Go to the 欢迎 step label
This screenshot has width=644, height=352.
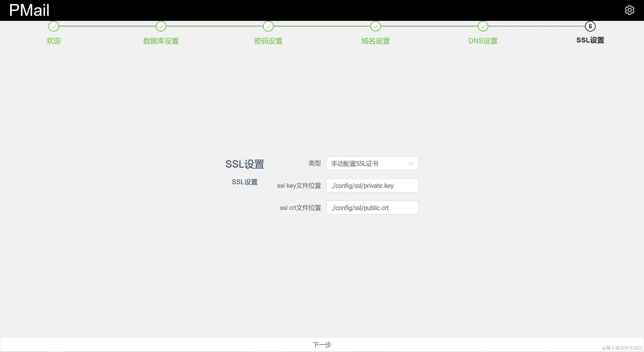tap(54, 41)
